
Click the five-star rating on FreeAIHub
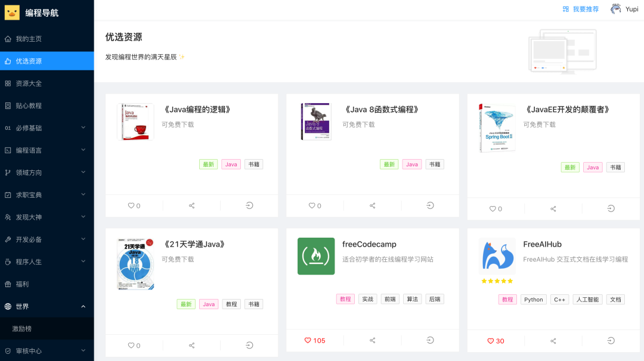pos(497,281)
